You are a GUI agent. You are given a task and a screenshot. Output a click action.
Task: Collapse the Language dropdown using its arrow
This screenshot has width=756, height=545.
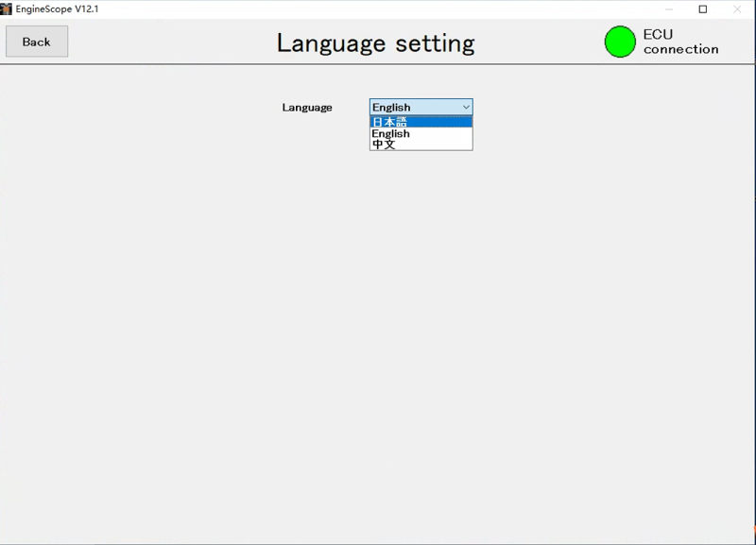(466, 108)
